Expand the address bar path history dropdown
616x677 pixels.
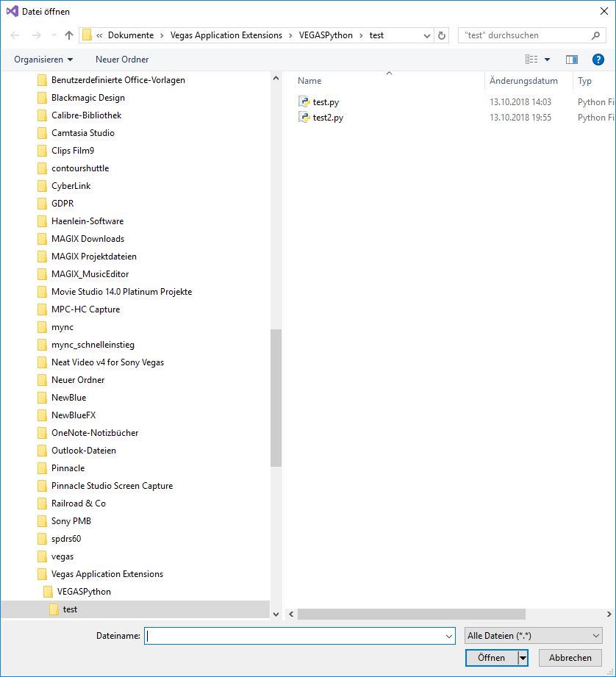pyautogui.click(x=427, y=35)
